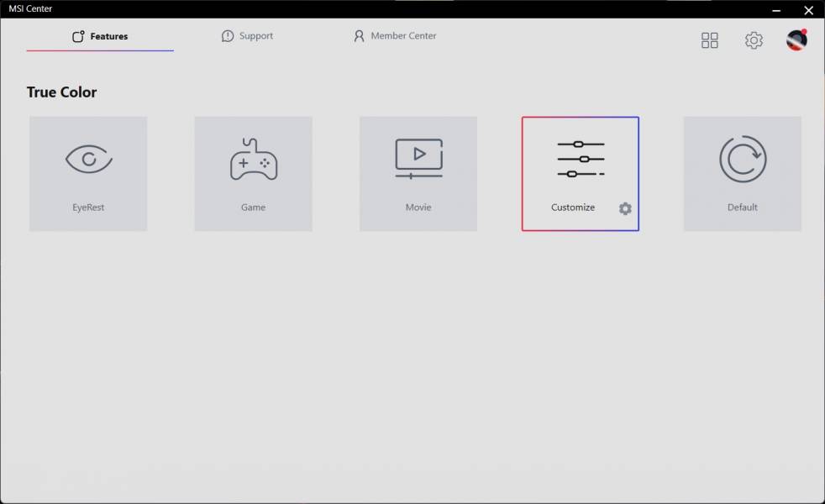Click the Movie label
Image resolution: width=825 pixels, height=504 pixels.
coord(418,207)
